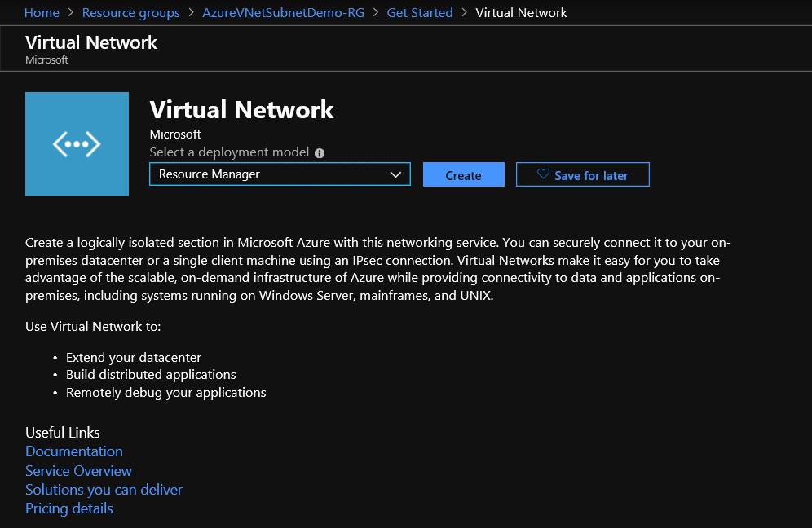Click 'Remotely debug your applications' bullet
Screen dimensions: 812x528
pyautogui.click(x=165, y=393)
